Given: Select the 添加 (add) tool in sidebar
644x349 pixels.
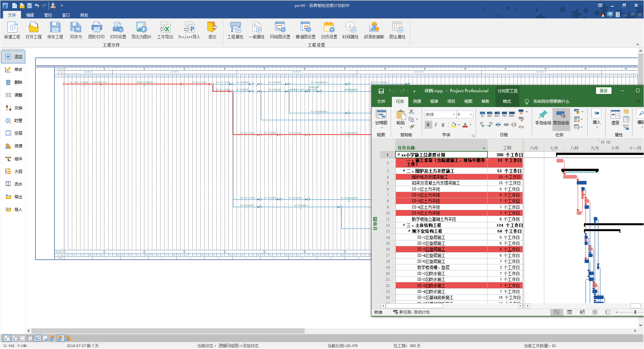Looking at the screenshot, I should (13, 57).
